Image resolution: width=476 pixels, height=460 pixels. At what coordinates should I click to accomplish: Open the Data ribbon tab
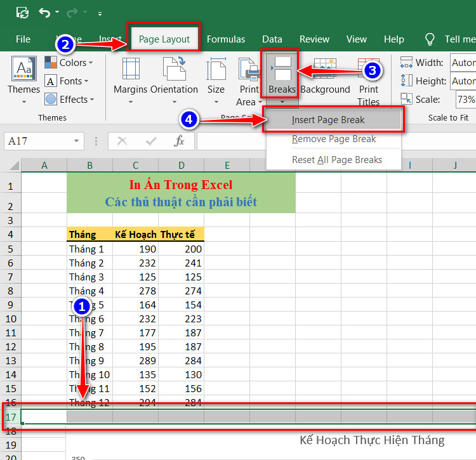pyautogui.click(x=272, y=39)
